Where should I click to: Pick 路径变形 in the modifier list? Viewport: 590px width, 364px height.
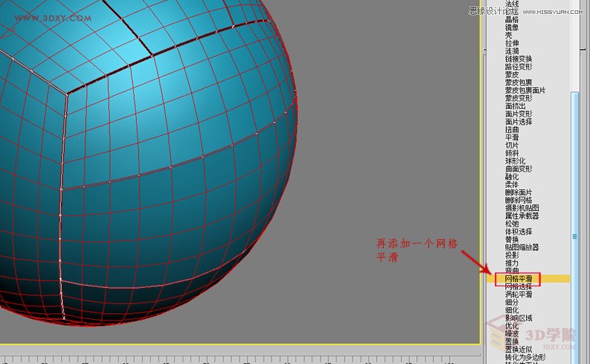click(x=518, y=67)
